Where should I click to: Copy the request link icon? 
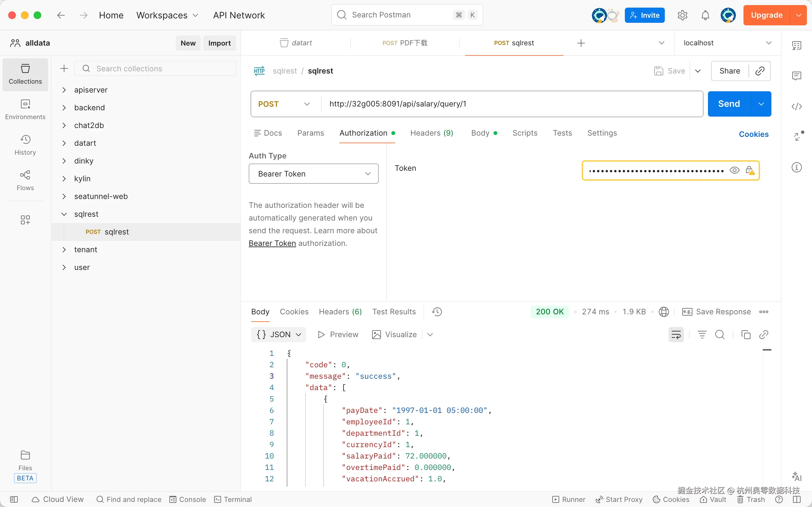coord(760,71)
